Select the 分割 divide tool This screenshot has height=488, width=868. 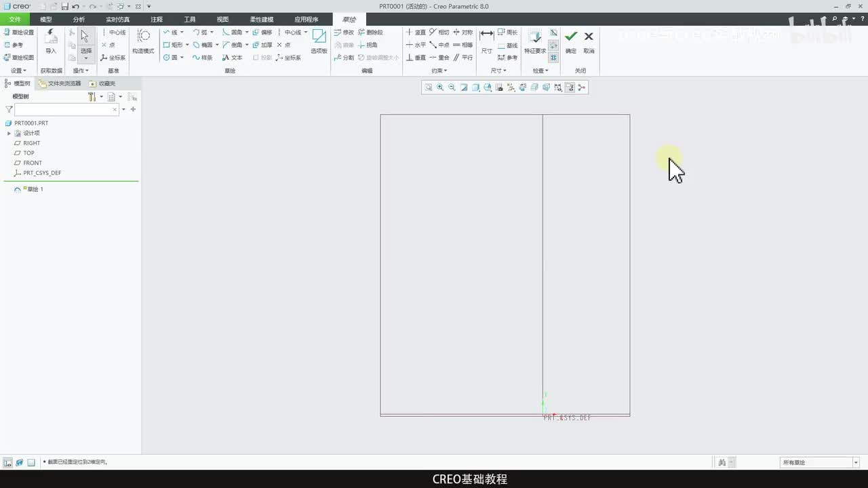point(344,58)
